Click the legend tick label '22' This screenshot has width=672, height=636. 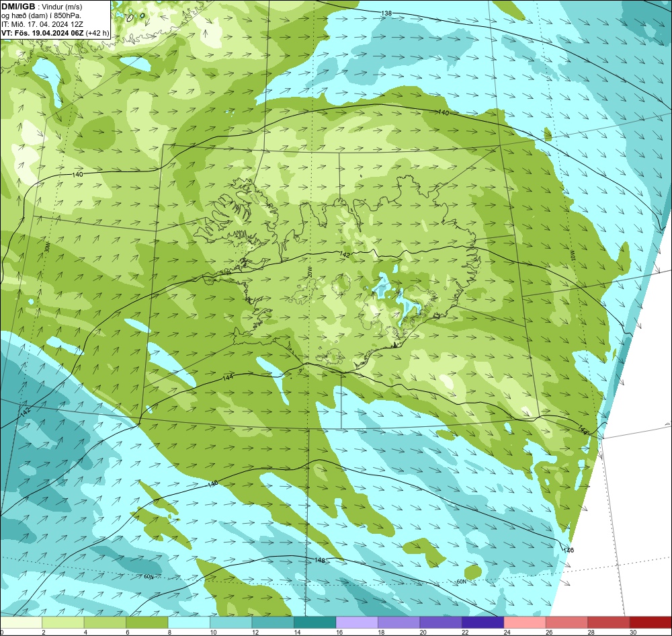(x=465, y=632)
